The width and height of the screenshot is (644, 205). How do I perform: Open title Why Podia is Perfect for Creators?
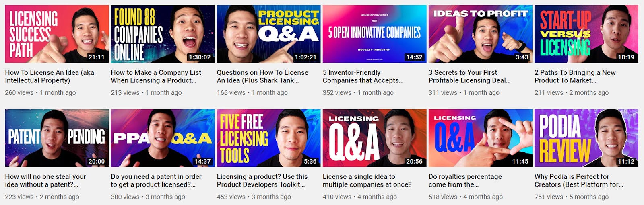(579, 180)
